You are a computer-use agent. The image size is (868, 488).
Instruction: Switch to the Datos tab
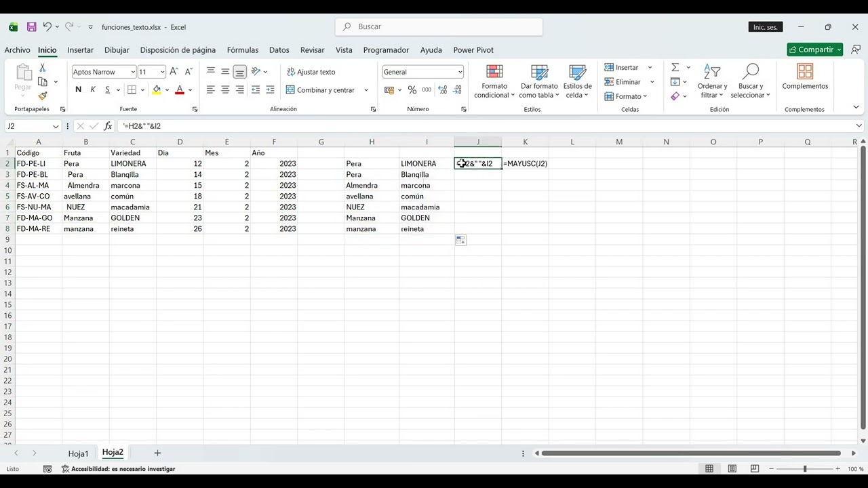[279, 50]
